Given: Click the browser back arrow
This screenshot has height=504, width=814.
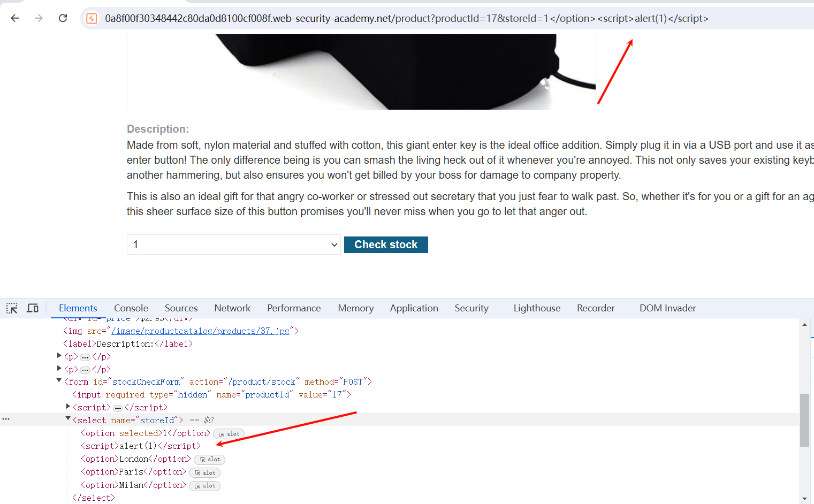Looking at the screenshot, I should click(x=15, y=18).
